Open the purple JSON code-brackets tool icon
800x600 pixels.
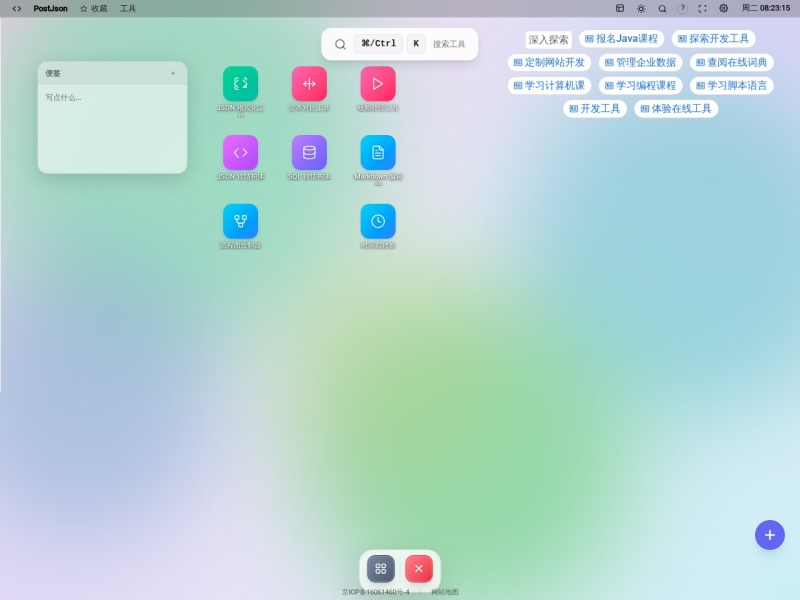(x=240, y=153)
